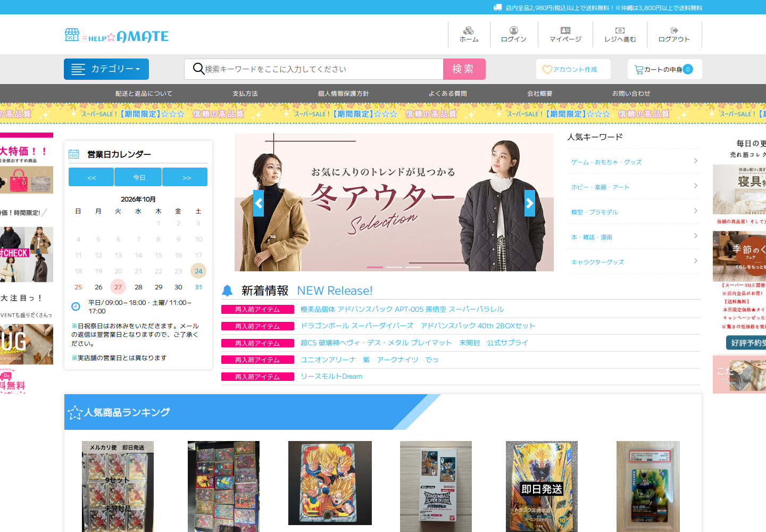The width and height of the screenshot is (766, 532).
Task: Open 極美品個体 アドバンスパック APT-005 link
Action: 402,309
